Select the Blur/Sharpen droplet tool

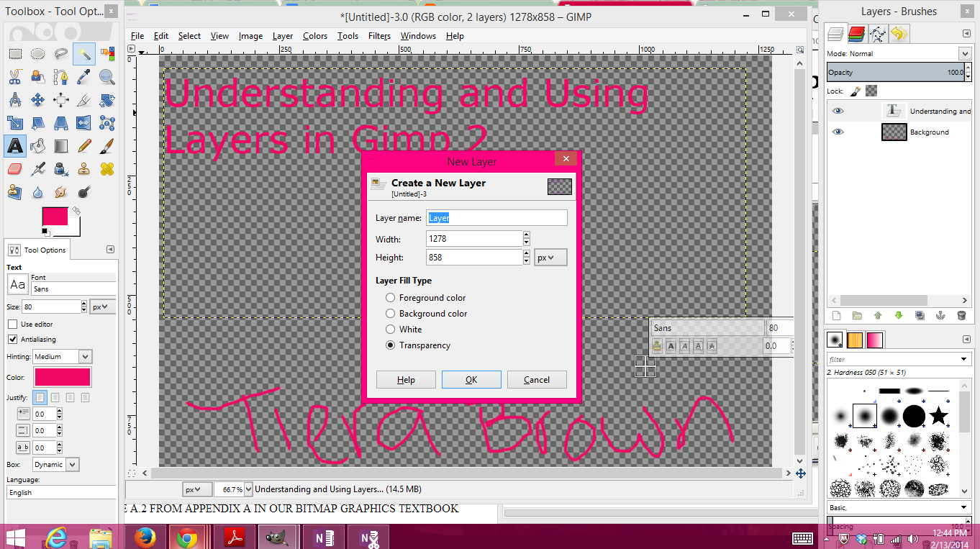[x=38, y=192]
